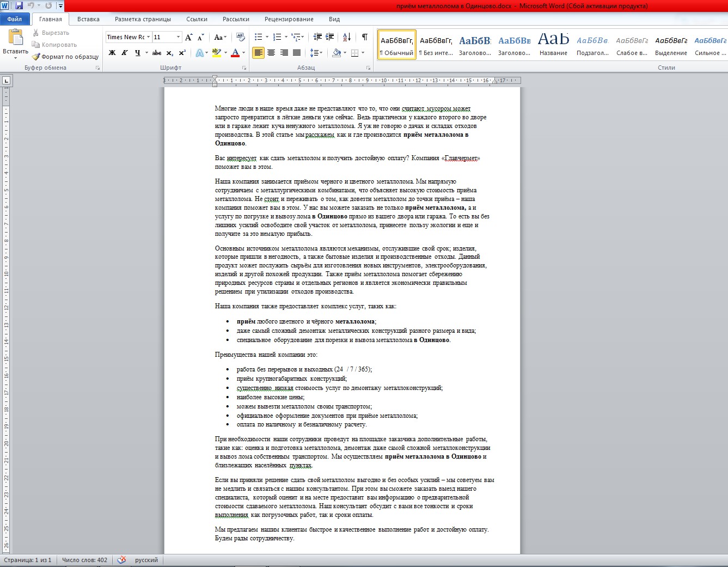Viewport: 728px width, 567px height.
Task: Open the Customize Quick Access Toolbar arrow
Action: 60,6
